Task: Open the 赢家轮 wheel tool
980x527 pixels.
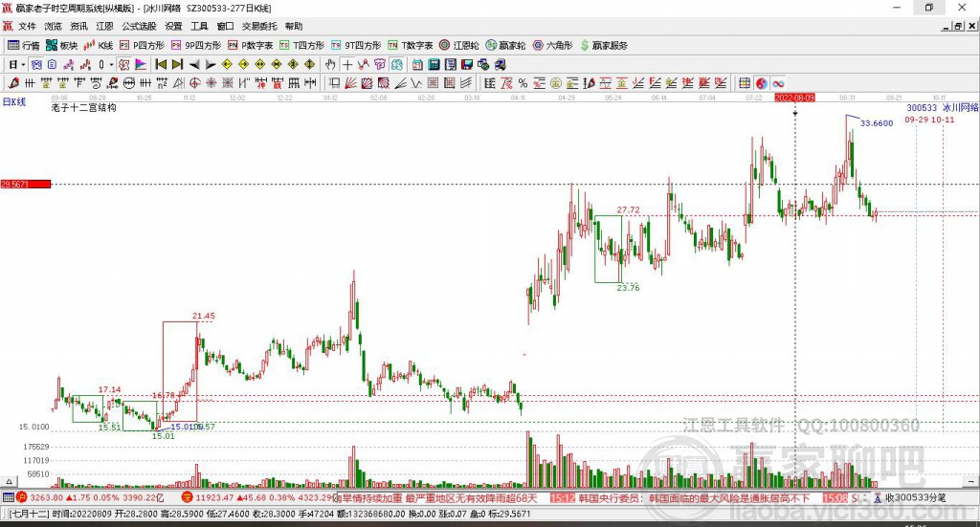Action: [506, 45]
